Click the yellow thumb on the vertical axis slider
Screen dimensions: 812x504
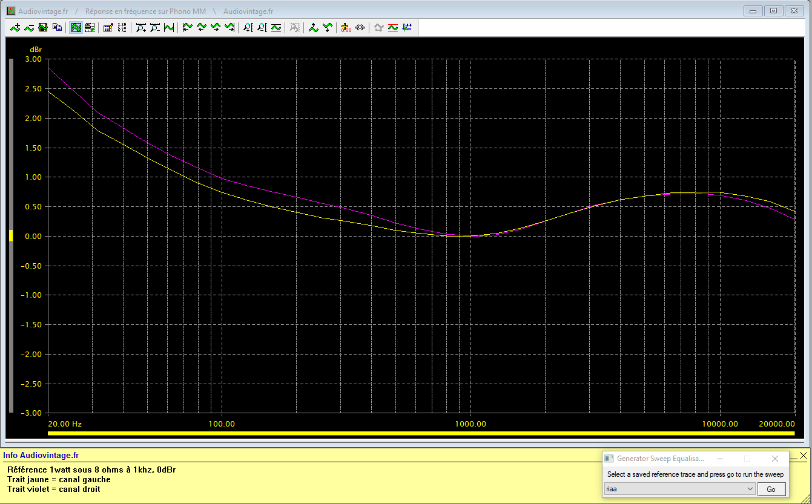pyautogui.click(x=11, y=236)
